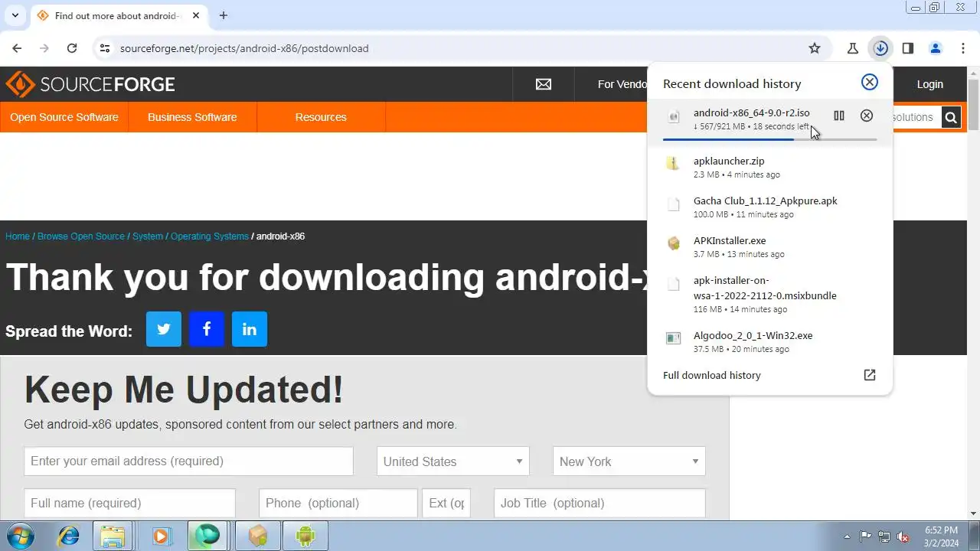Click the browser address bar URL
The height and width of the screenshot is (551, 980).
[x=244, y=48]
